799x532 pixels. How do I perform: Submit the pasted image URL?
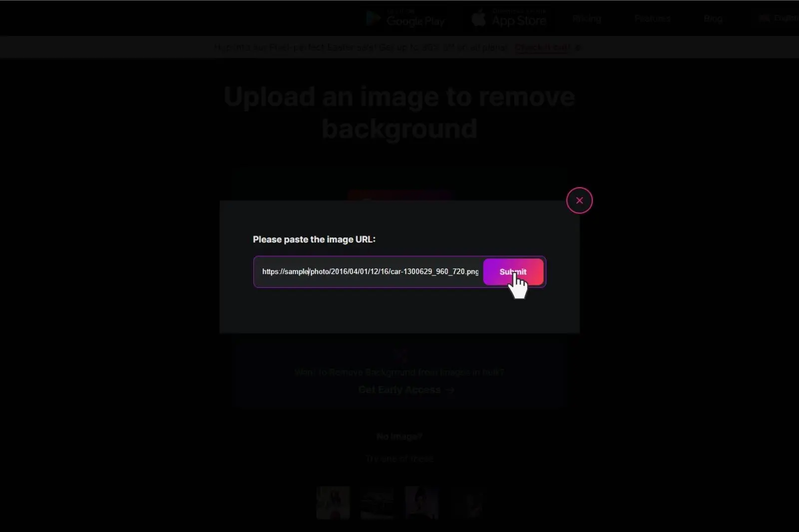(513, 271)
